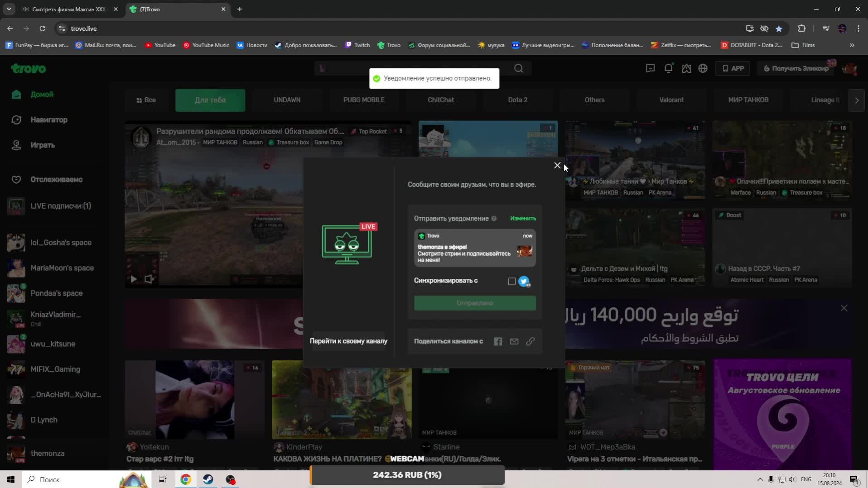Screen dimensions: 868x488
Task: Open Домой in the sidebar
Action: 42,94
